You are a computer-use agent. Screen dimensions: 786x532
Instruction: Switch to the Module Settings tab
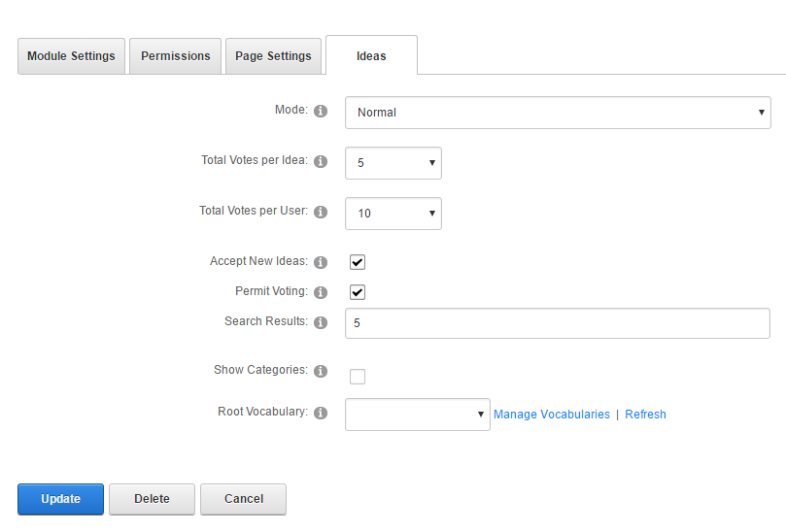point(71,56)
